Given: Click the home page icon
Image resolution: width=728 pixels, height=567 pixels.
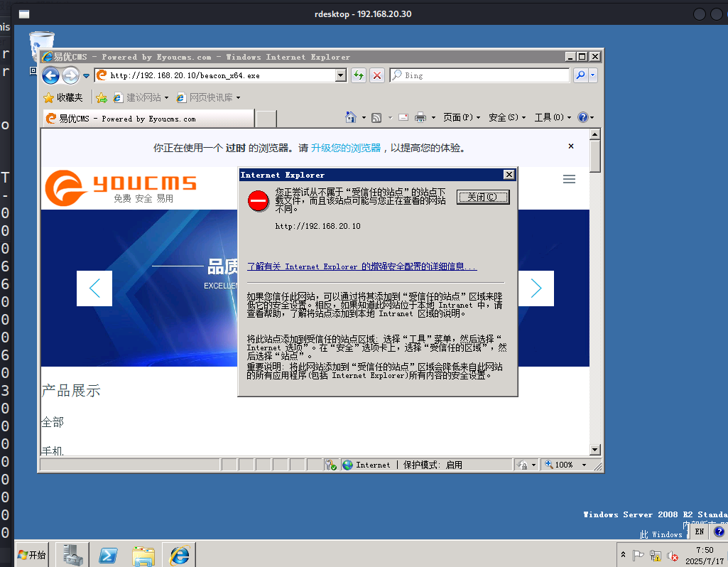Looking at the screenshot, I should point(351,117).
